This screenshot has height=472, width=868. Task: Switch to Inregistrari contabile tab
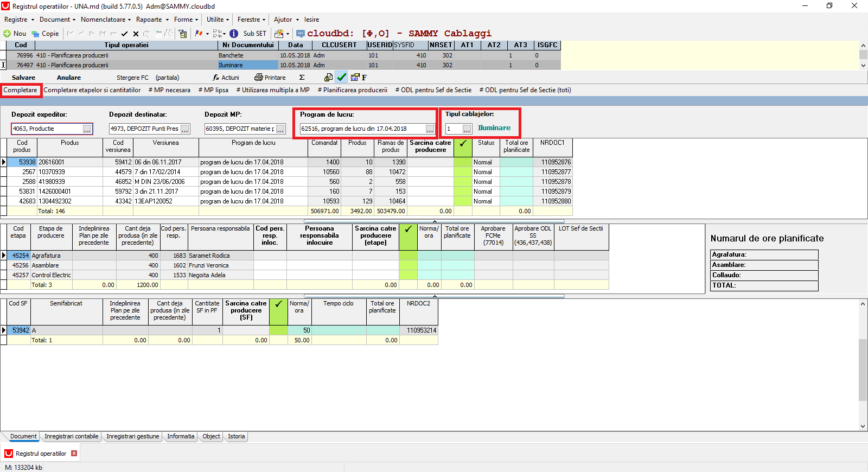[x=72, y=436]
